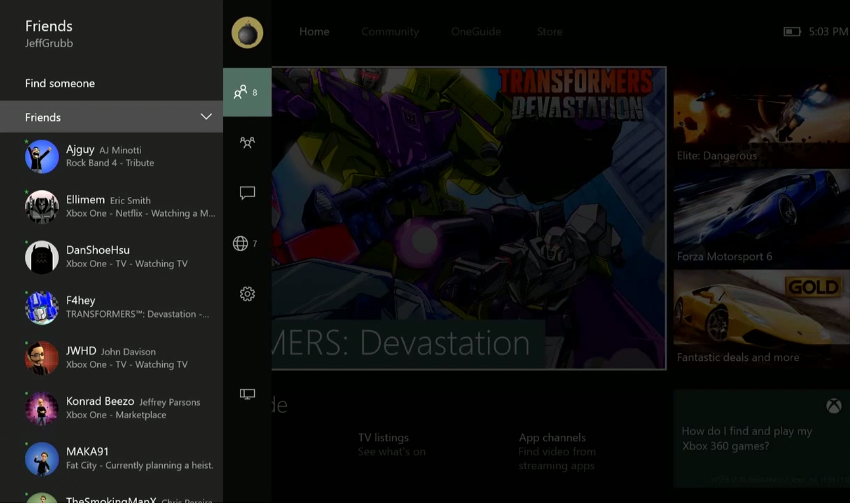Open the bomb profile gamerpic
Image resolution: width=850 pixels, height=504 pixels.
tap(247, 33)
